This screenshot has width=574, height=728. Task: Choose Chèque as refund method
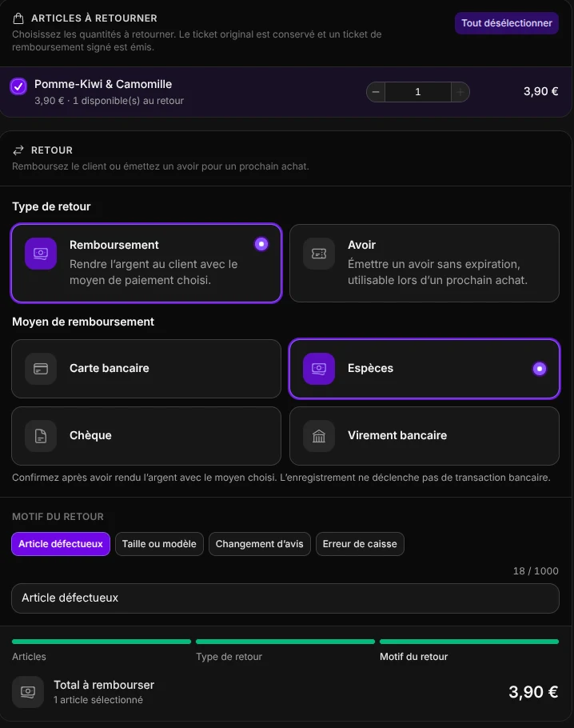[146, 436]
